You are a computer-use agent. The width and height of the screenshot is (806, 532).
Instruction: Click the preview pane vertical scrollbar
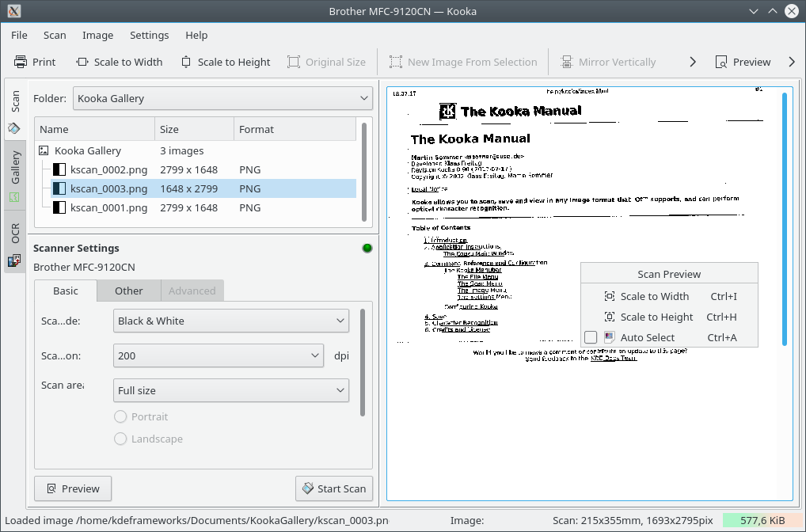[x=785, y=219]
